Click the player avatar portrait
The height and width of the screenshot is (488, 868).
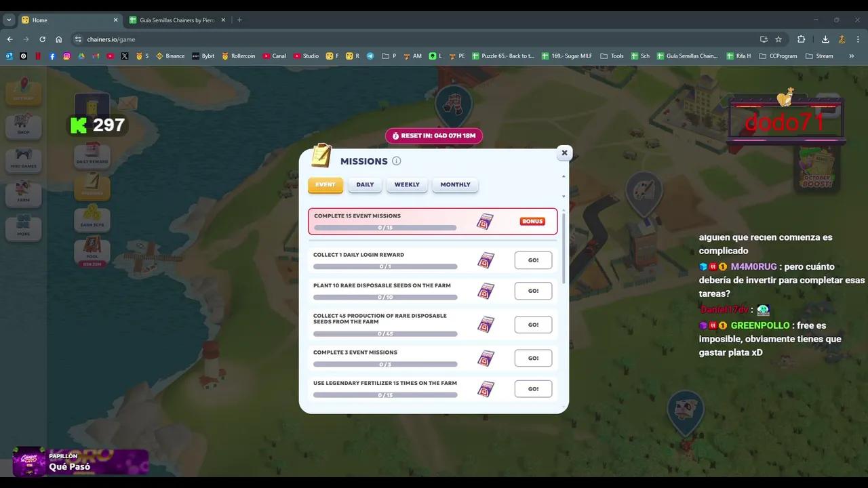coord(92,106)
